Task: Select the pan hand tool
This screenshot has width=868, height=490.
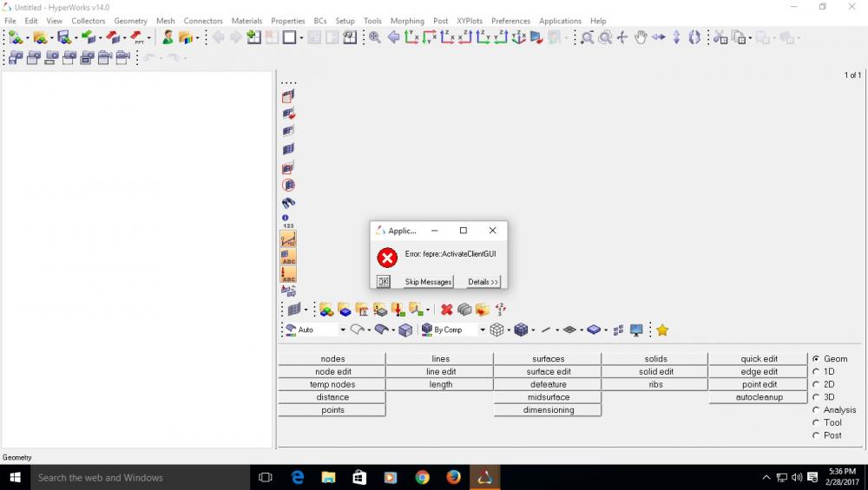Action: tap(641, 37)
